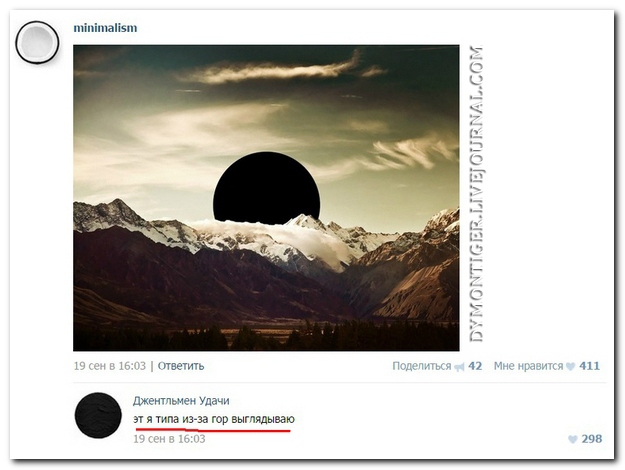The width and height of the screenshot is (625, 470).
Task: Click the Ответить reply link
Action: (181, 366)
